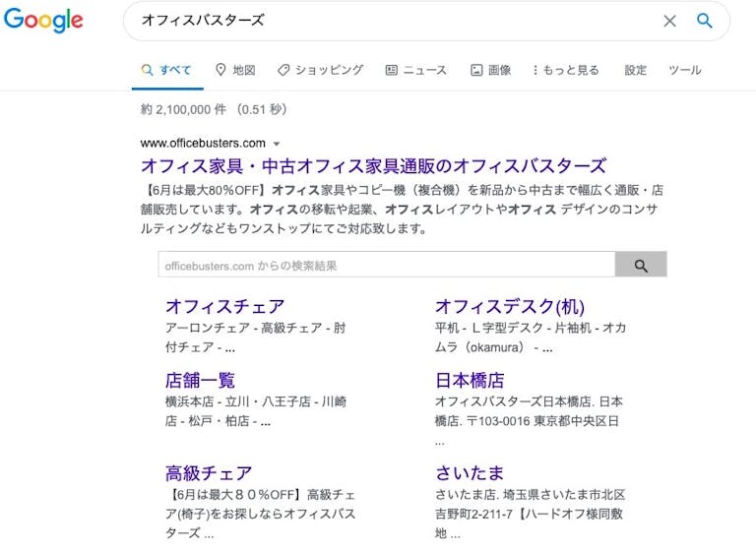Open the オフィスデスク(机) sitelink
The image size is (756, 551).
tap(510, 306)
